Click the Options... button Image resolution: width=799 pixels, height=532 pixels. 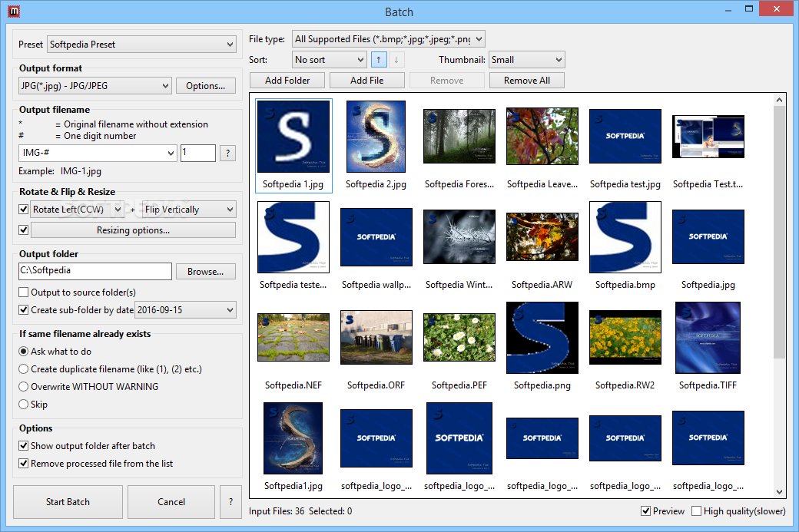(x=206, y=86)
